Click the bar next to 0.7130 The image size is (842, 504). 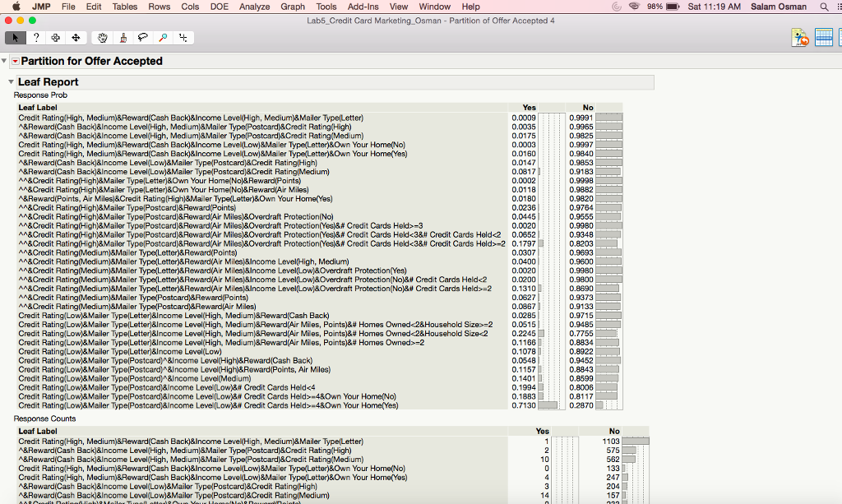tap(548, 405)
